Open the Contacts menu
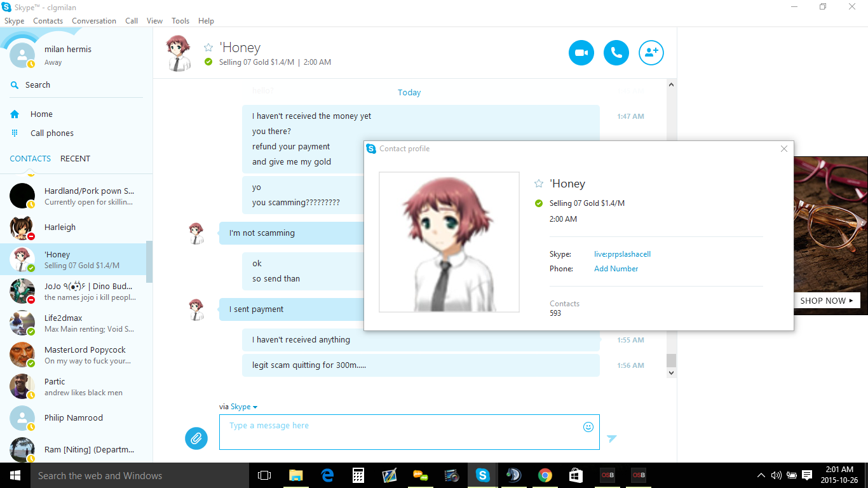The image size is (868, 488). (48, 21)
